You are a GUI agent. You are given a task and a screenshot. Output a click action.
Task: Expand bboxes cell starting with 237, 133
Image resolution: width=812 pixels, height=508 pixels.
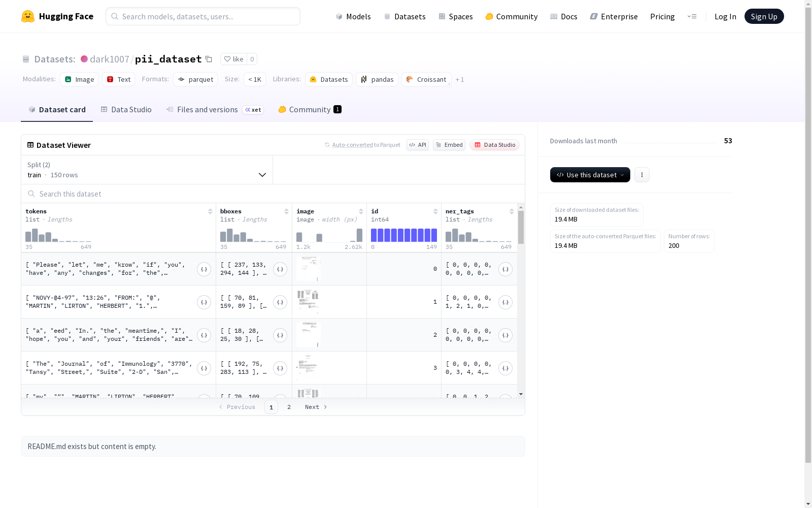(x=280, y=269)
